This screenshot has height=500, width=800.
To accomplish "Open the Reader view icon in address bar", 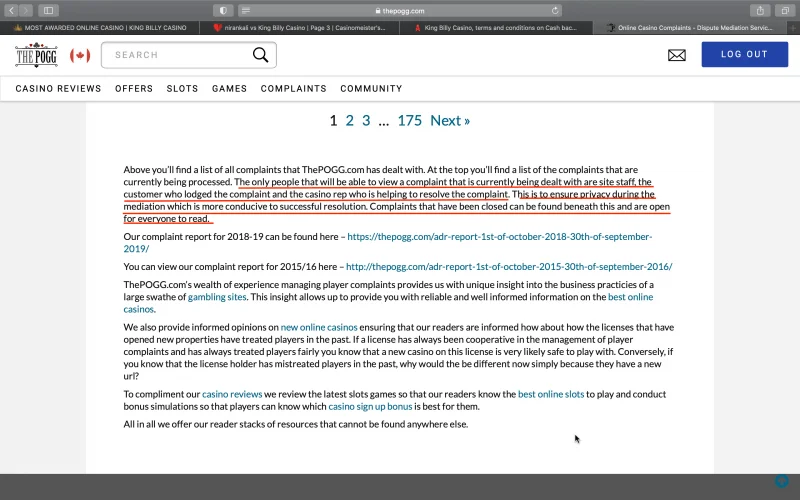I will 245,10.
